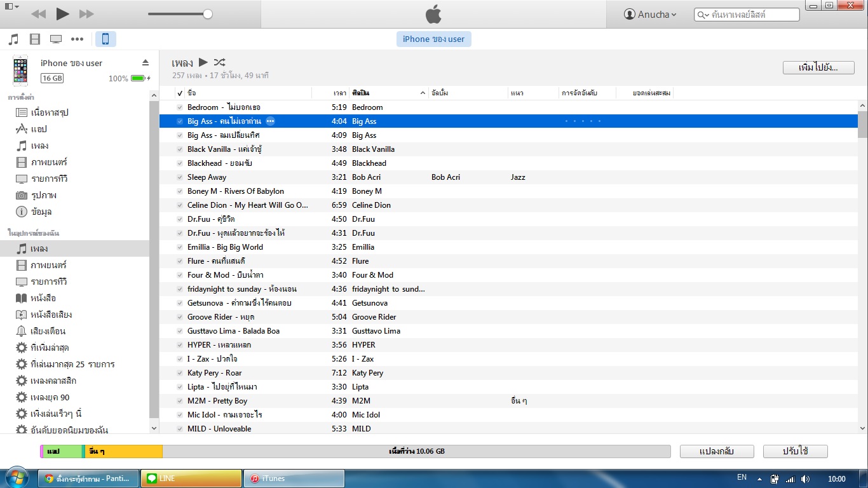This screenshot has width=868, height=488.
Task: Sort by ยอดเล่นสะสม column header
Action: click(x=644, y=93)
